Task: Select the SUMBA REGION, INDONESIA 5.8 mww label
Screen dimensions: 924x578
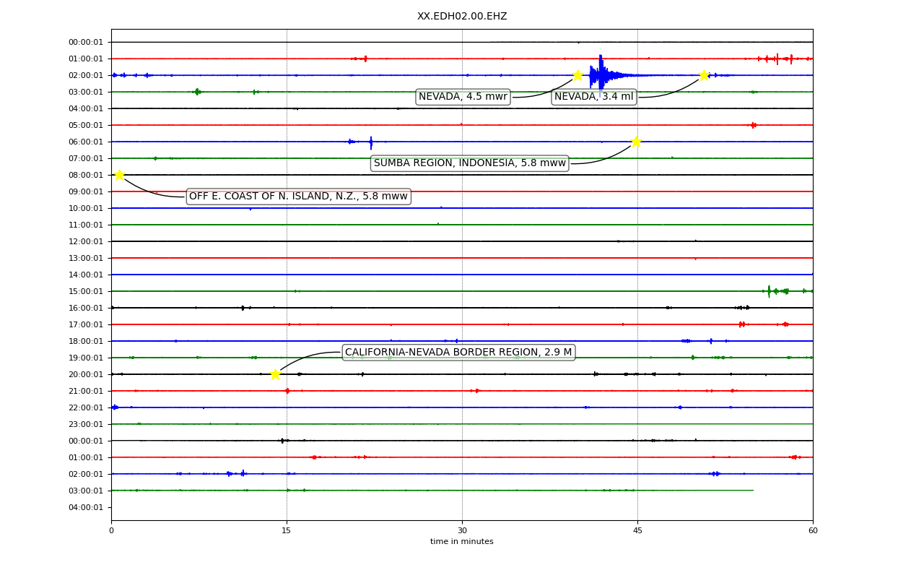Action: 470,163
